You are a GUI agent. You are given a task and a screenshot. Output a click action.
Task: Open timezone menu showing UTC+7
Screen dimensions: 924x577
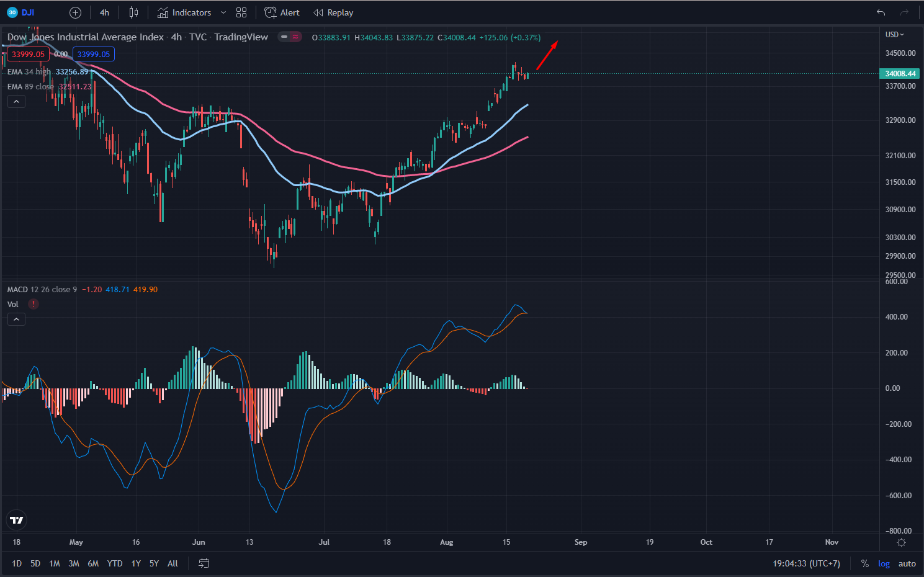pyautogui.click(x=806, y=563)
